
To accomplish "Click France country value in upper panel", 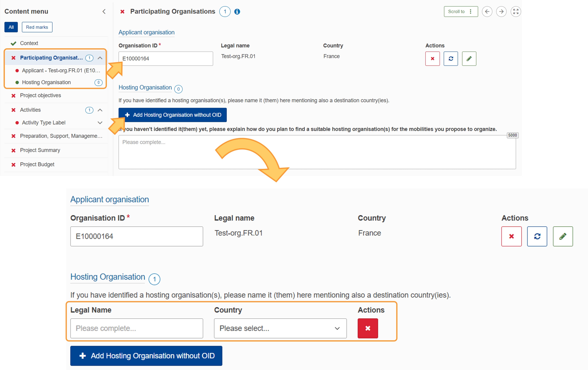I will 331,56.
